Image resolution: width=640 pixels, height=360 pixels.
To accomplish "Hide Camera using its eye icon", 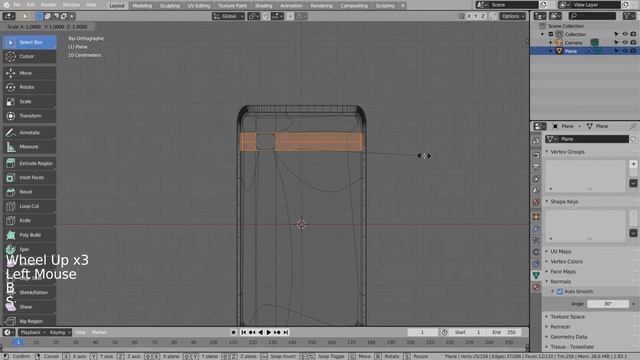I will pos(625,42).
